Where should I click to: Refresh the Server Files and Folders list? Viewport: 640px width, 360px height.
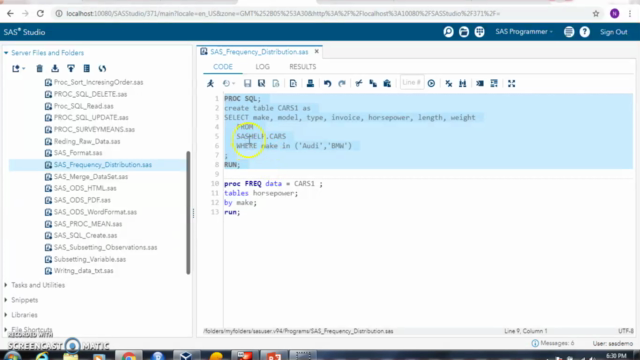[x=102, y=68]
